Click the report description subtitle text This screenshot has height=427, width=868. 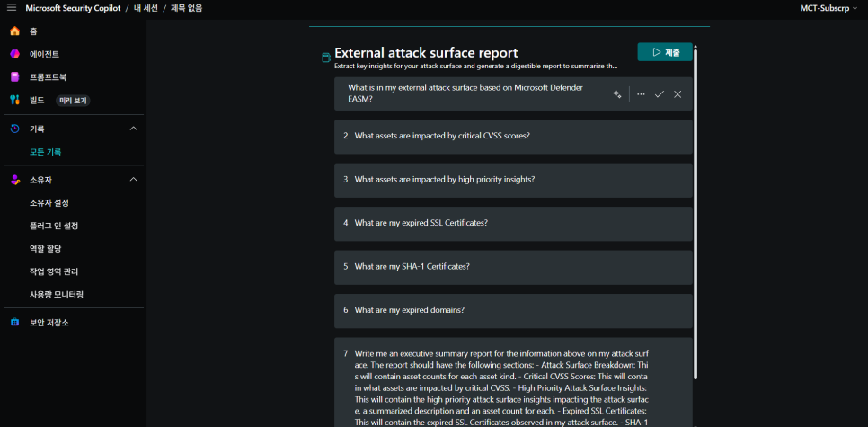[476, 66]
